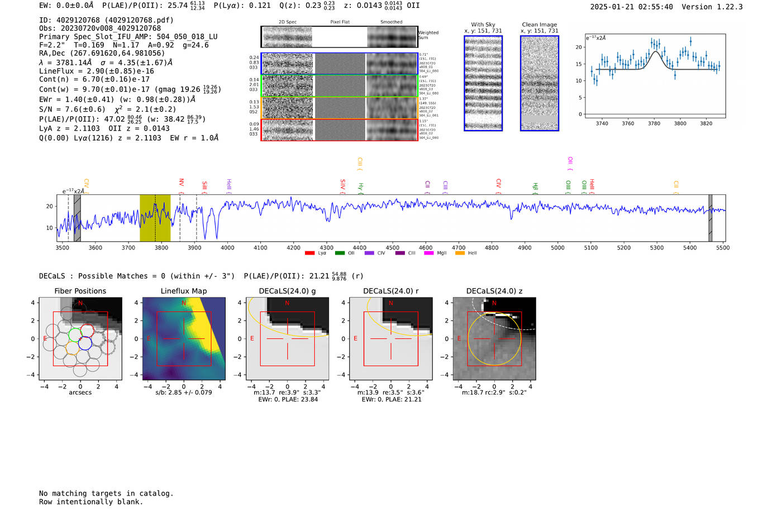Select the Cont(w) = 9.70 line
The width and height of the screenshot is (782, 532).
[130, 89]
